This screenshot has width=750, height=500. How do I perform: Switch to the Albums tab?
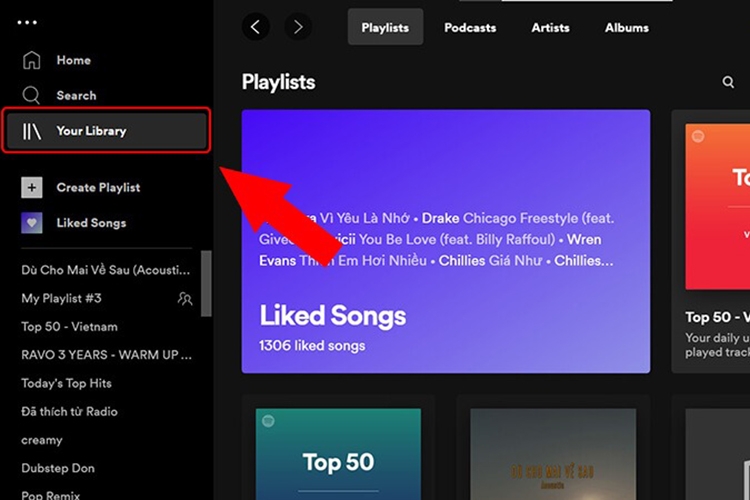pyautogui.click(x=627, y=27)
